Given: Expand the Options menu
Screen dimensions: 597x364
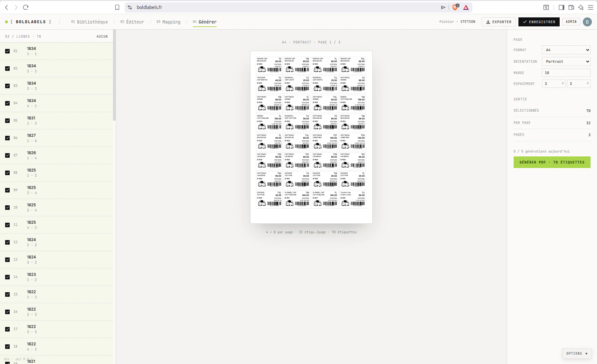Looking at the screenshot, I should point(577,353).
